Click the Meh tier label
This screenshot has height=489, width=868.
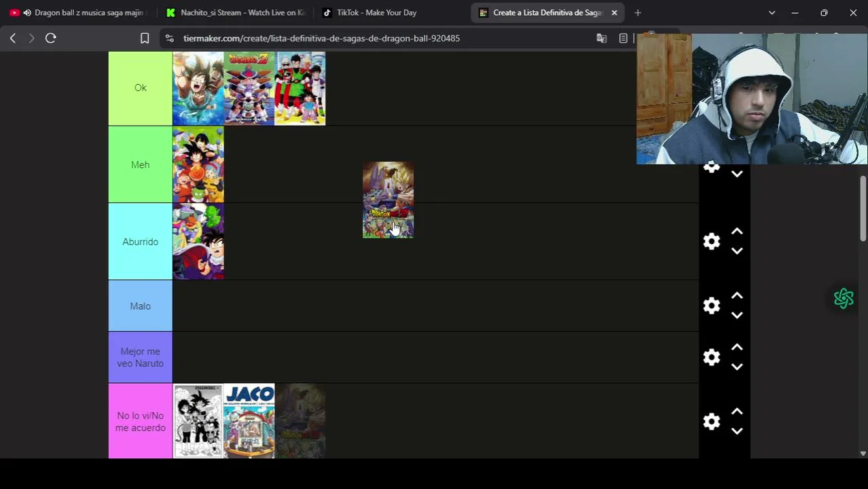click(140, 165)
